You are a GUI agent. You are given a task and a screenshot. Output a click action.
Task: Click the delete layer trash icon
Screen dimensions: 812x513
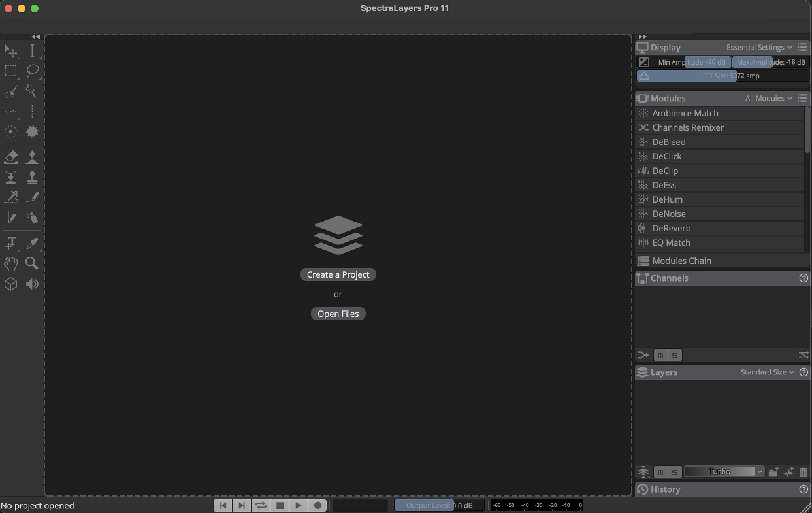point(804,472)
